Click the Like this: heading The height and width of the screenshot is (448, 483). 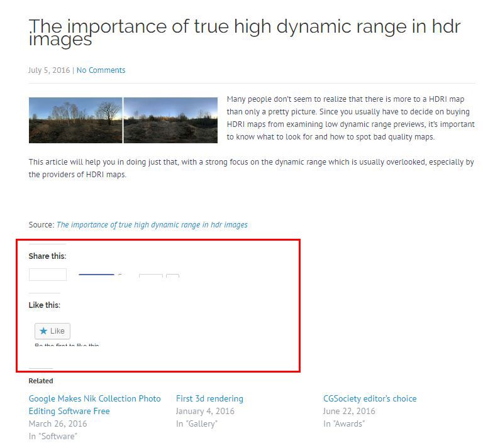click(45, 305)
